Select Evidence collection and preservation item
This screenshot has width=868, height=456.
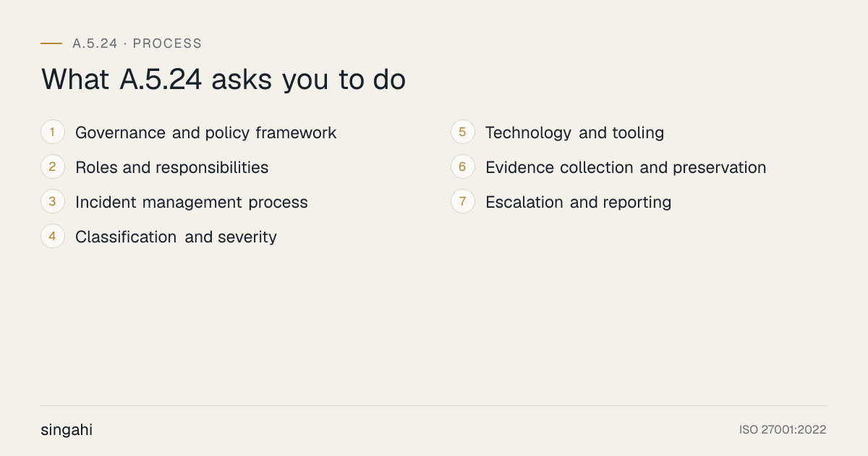tap(626, 168)
